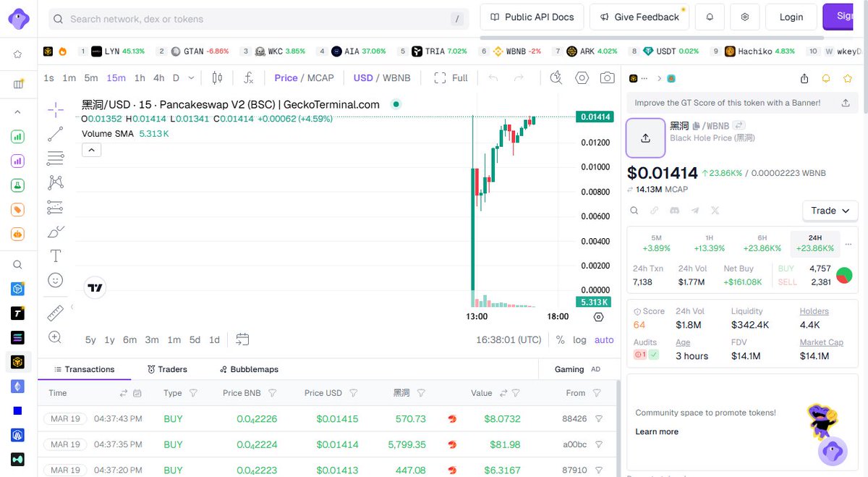
Task: Select the 1h chart timeframe
Action: (x=140, y=77)
